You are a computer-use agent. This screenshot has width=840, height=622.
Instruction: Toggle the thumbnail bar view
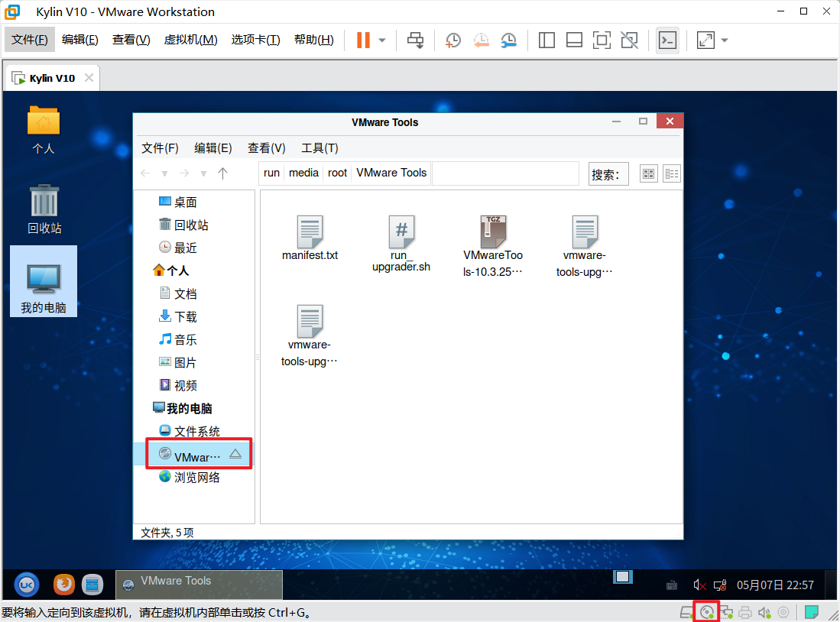[574, 40]
